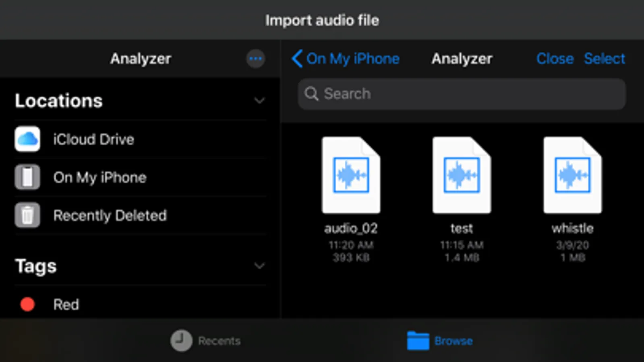Click the Recents clock icon
The width and height of the screenshot is (644, 362).
pos(181,341)
